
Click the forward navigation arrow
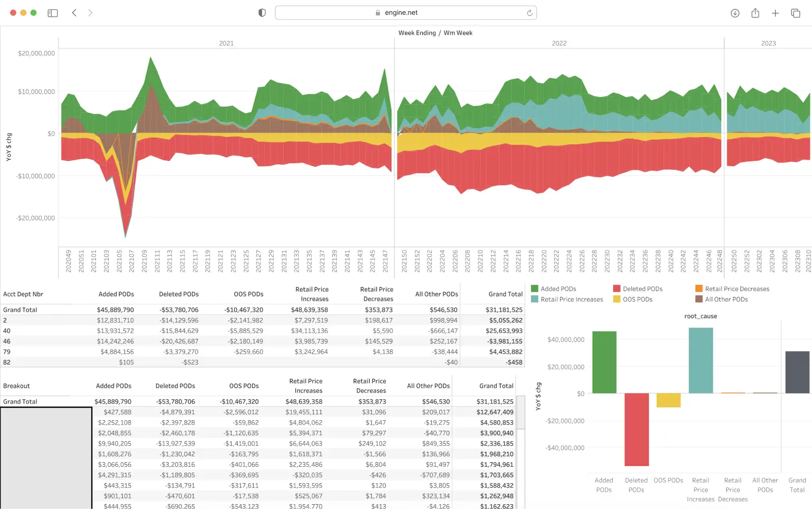(90, 13)
